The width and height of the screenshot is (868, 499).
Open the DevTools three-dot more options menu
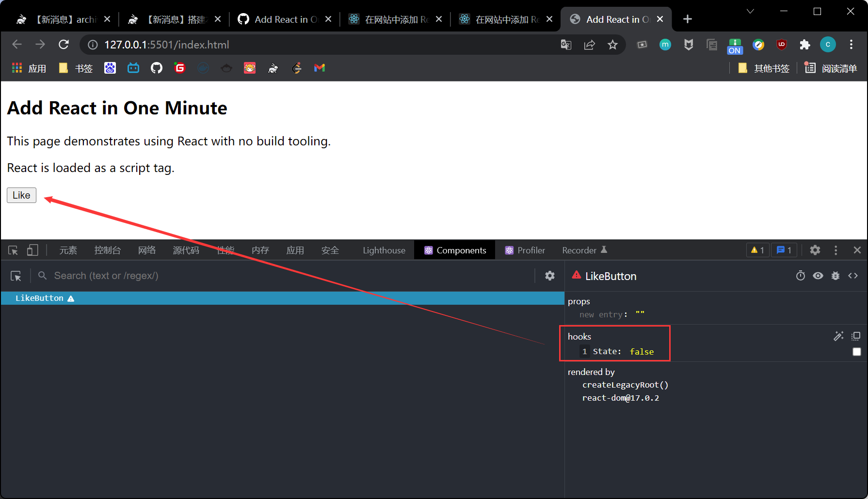835,250
